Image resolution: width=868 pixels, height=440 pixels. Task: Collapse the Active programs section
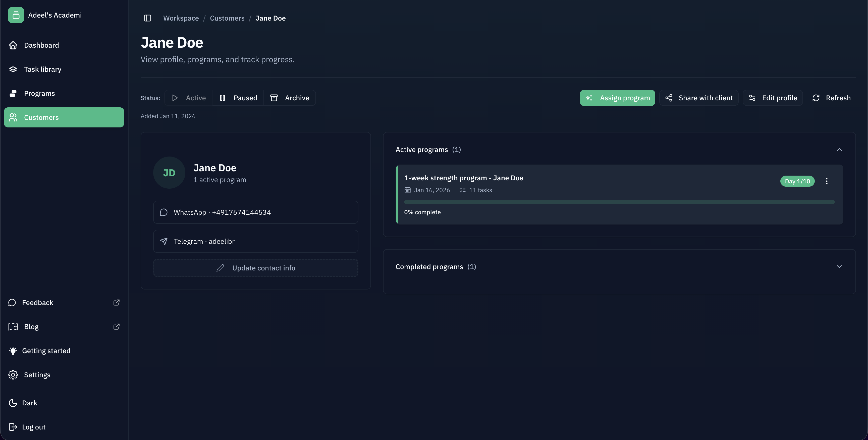(839, 149)
